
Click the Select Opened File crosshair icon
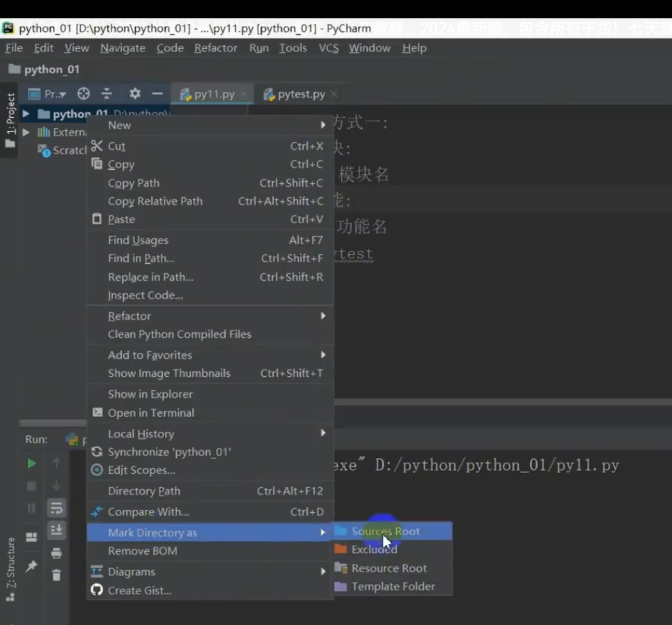(x=83, y=93)
